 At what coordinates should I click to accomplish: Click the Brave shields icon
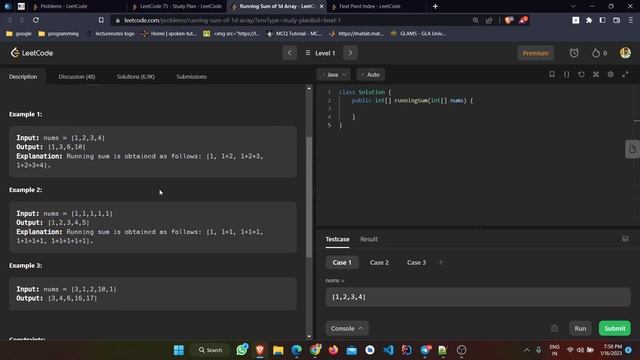(x=509, y=20)
